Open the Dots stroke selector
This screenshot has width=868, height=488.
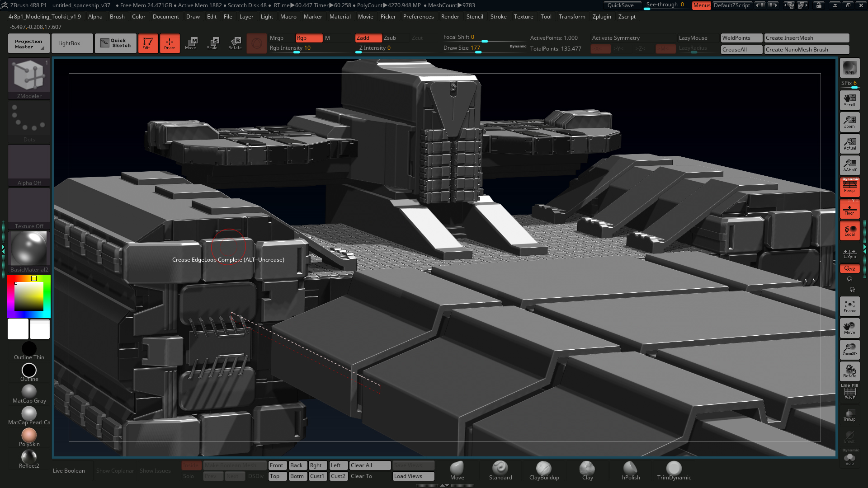click(x=29, y=122)
